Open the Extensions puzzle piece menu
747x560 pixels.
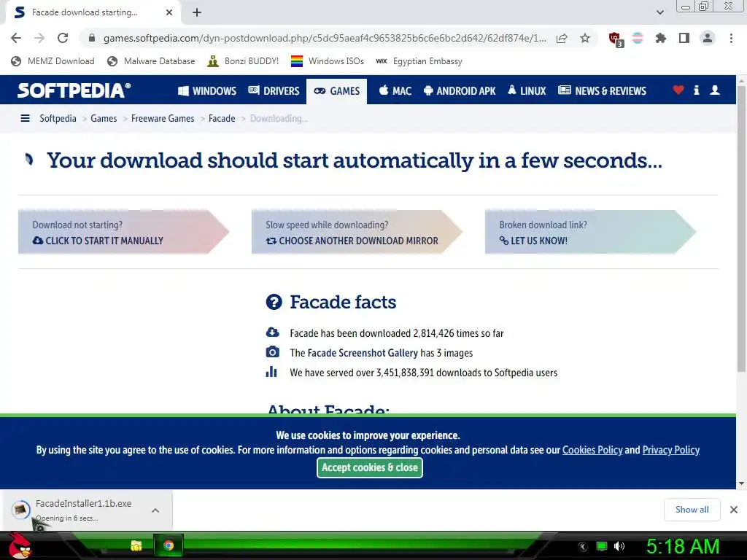tap(661, 38)
